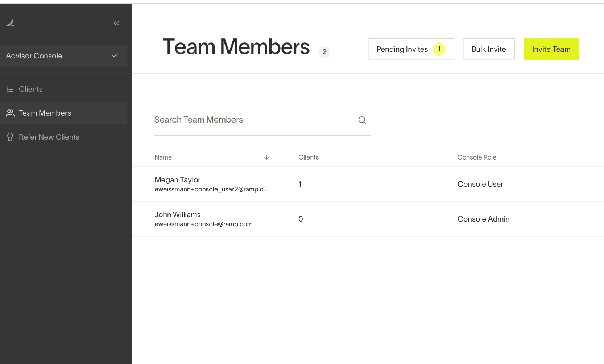Sort by Name using the arrow icon
The image size is (604, 364).
(266, 157)
